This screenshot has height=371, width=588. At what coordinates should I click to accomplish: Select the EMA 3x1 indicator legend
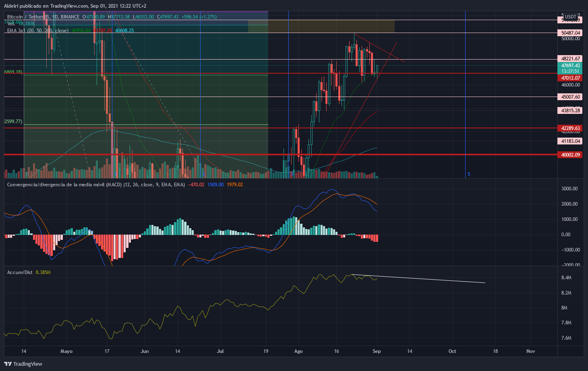tap(37, 31)
